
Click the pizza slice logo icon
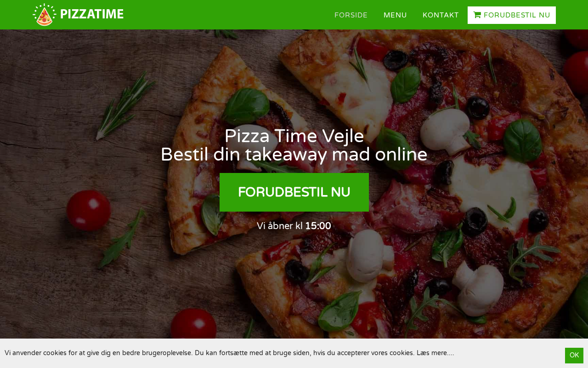[44, 15]
